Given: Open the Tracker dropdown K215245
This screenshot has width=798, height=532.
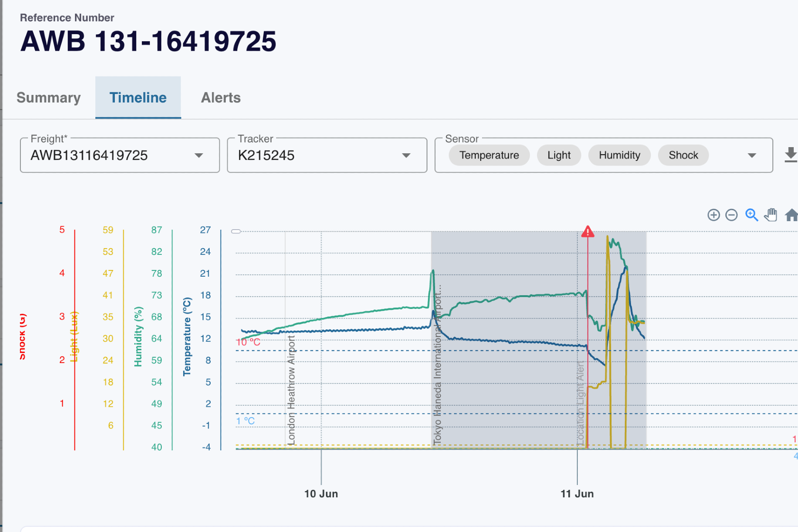Looking at the screenshot, I should pos(327,155).
